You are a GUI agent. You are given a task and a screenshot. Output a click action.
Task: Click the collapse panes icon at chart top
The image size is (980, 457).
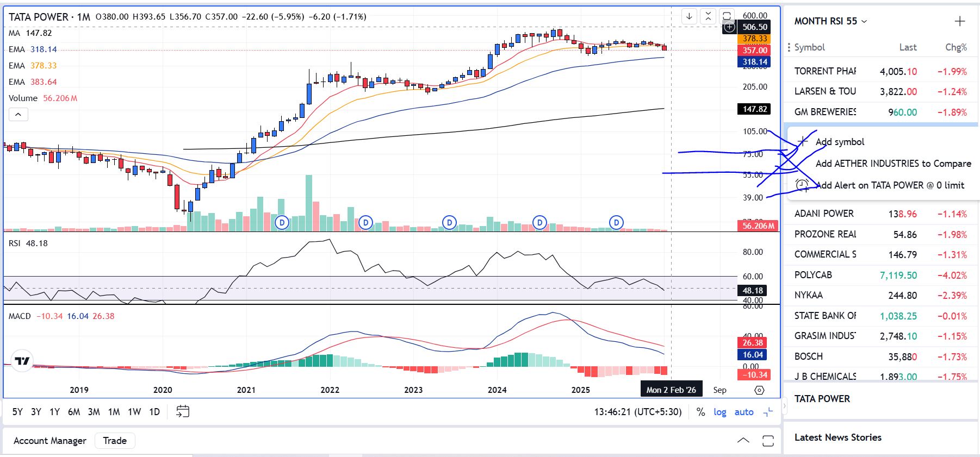[x=708, y=16]
